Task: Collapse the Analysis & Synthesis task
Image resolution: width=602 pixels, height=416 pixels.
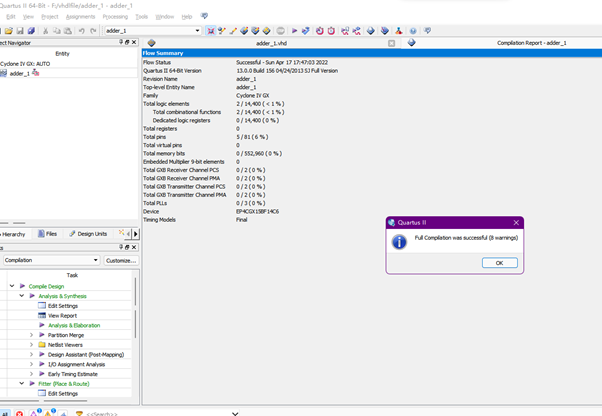Action: coord(22,296)
